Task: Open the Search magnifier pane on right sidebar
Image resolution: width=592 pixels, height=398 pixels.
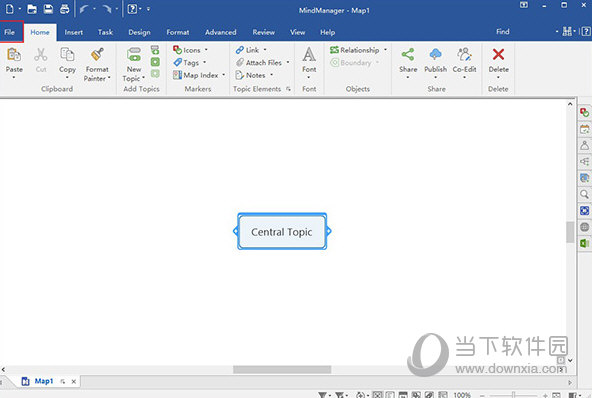Action: pos(584,194)
